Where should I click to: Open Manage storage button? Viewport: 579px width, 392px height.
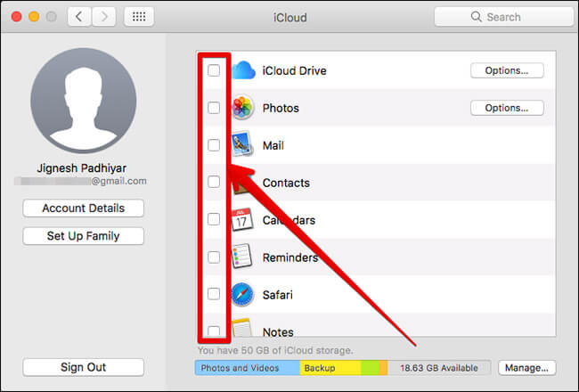pyautogui.click(x=527, y=368)
